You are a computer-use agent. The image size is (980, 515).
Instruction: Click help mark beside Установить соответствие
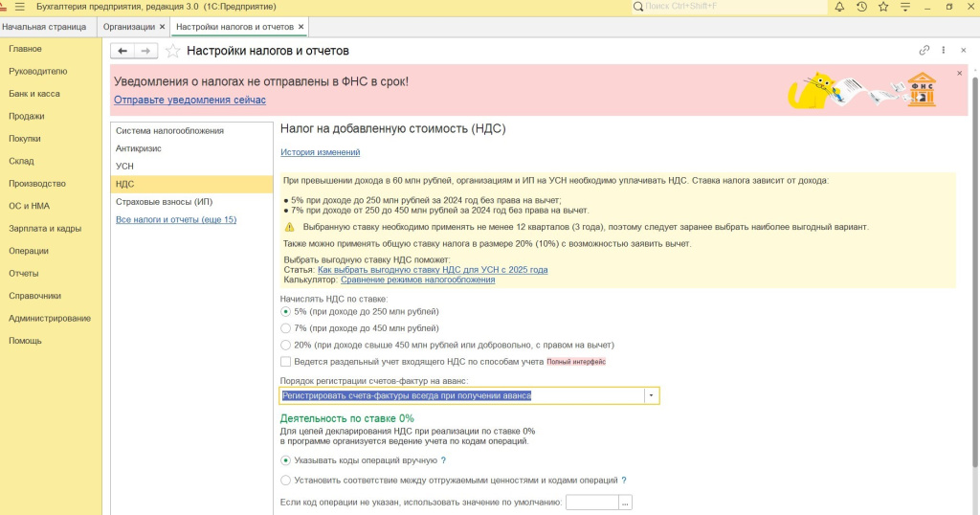tap(624, 481)
